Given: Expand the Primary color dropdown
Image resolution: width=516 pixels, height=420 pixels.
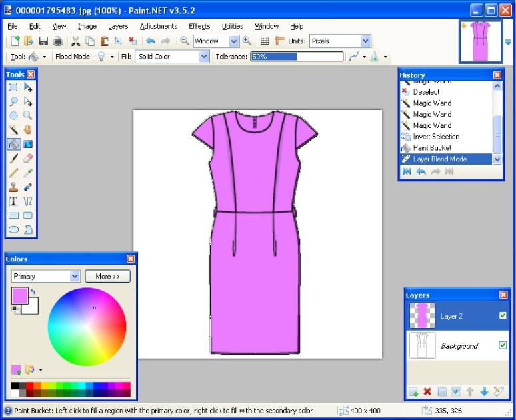Looking at the screenshot, I should [75, 276].
